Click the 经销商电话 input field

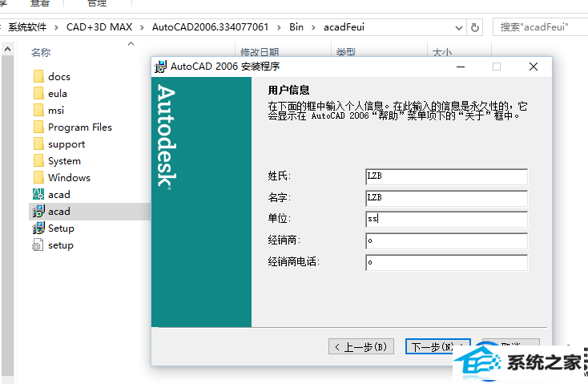(446, 262)
